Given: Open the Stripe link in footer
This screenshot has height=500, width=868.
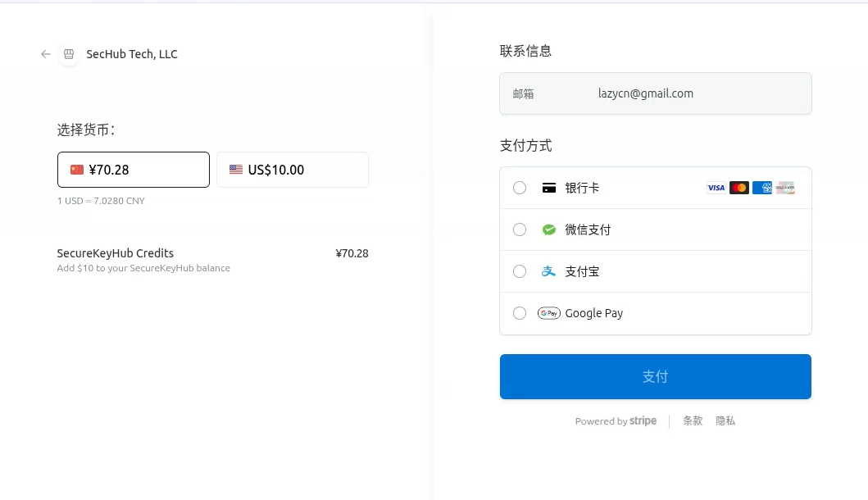Looking at the screenshot, I should point(616,420).
